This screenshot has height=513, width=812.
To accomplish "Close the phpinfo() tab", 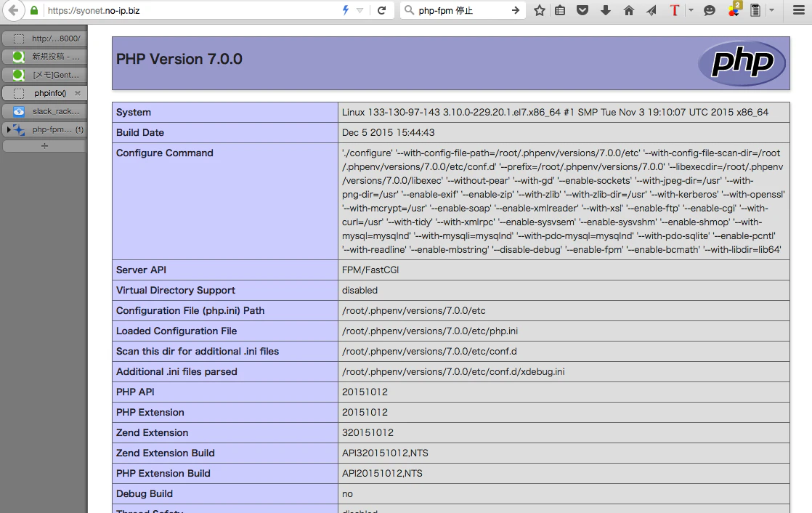I will pos(78,93).
